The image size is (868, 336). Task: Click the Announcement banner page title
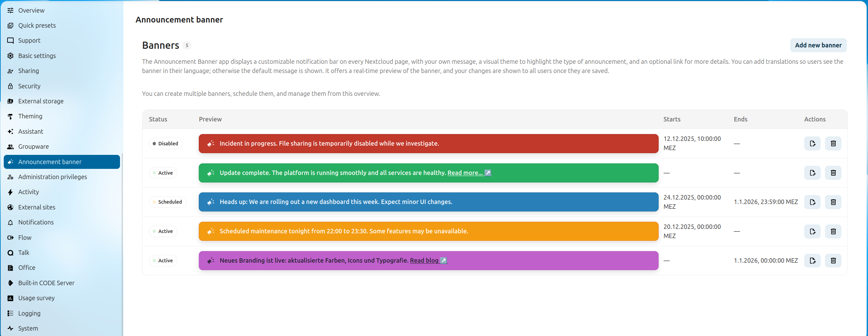point(179,20)
